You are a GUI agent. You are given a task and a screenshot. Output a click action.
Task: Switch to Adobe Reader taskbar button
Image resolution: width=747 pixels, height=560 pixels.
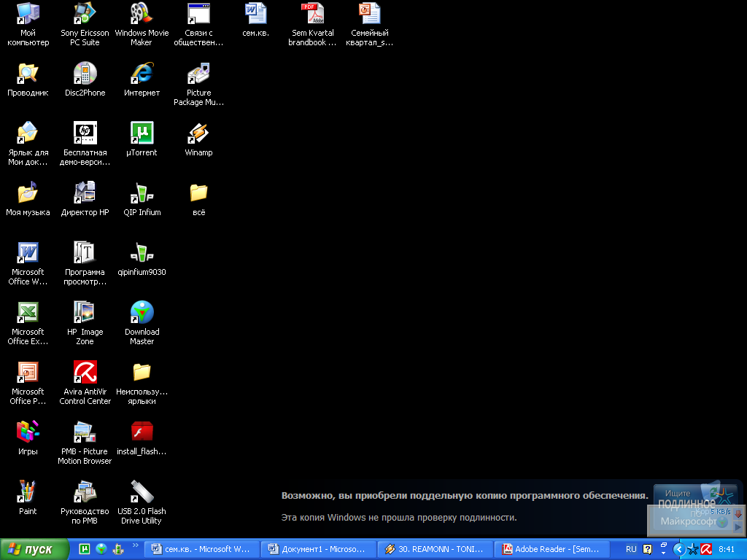click(552, 549)
